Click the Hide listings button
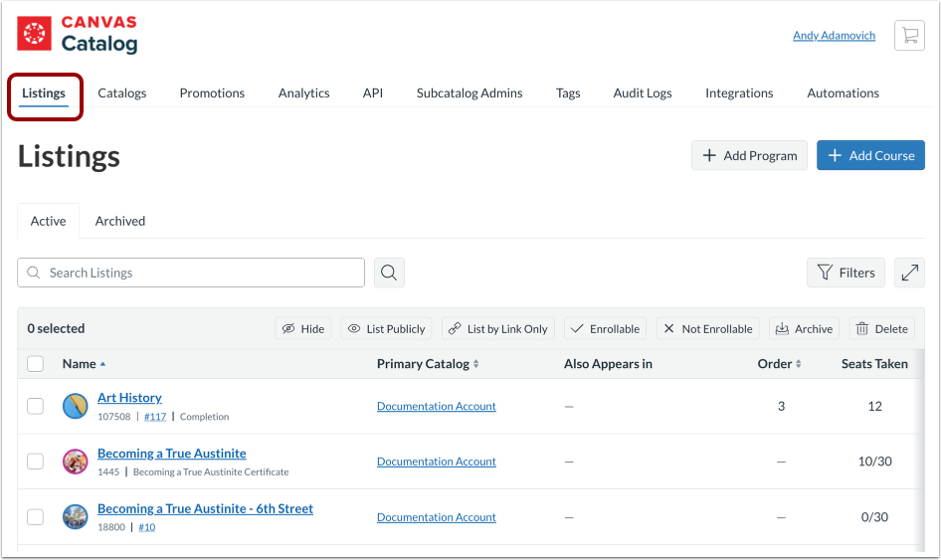The width and height of the screenshot is (941, 560). pyautogui.click(x=303, y=328)
